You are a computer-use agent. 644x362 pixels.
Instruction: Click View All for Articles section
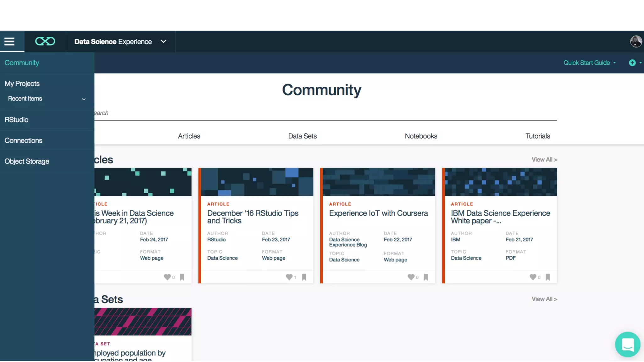point(544,160)
